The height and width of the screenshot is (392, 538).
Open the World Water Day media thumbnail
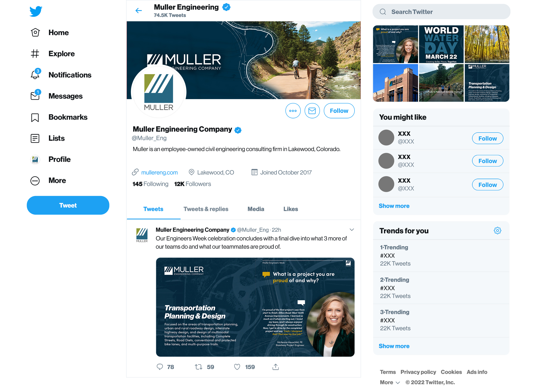441,44
